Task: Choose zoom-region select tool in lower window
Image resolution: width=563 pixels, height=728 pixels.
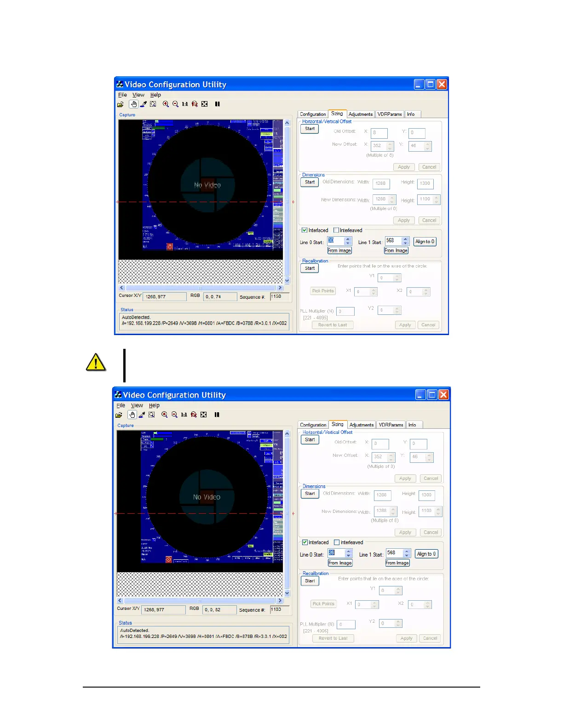Action: [152, 415]
